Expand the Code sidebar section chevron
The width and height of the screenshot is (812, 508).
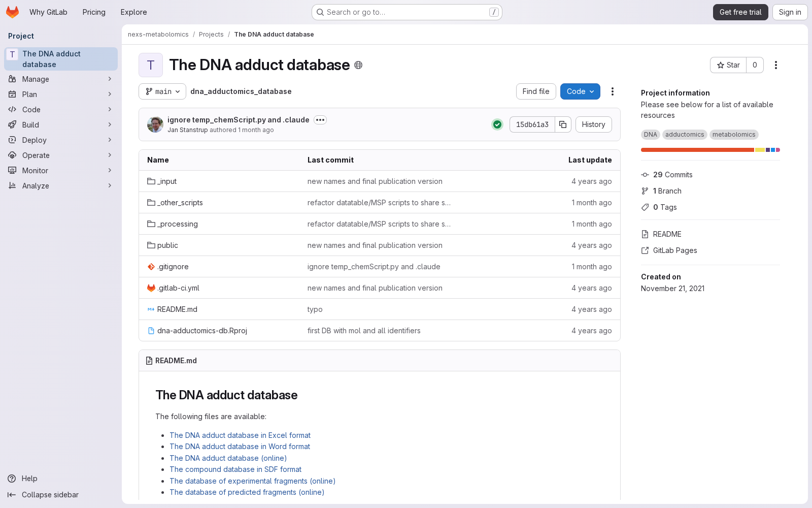(110, 110)
